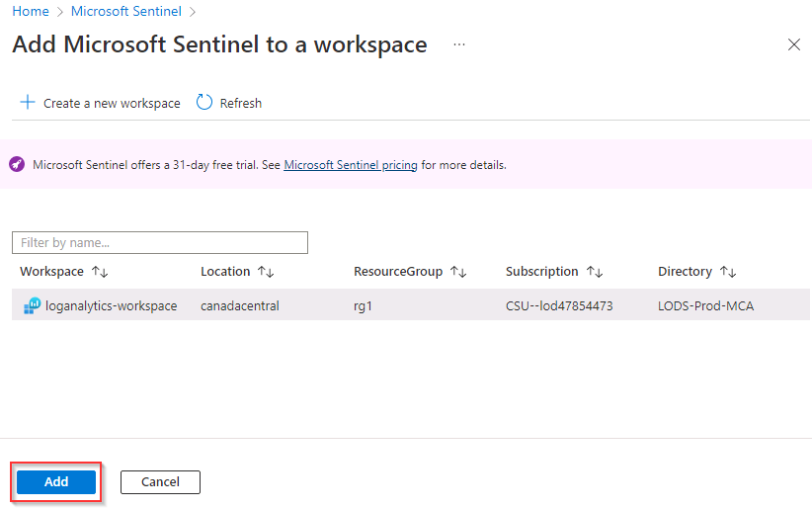Click Create a new workspace label
The width and height of the screenshot is (812, 509).
112,103
